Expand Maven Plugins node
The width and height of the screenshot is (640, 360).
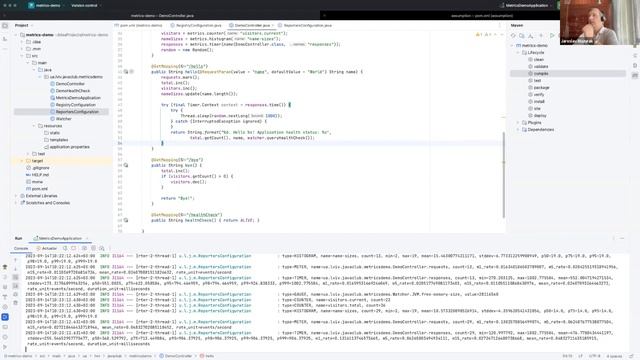[518, 123]
